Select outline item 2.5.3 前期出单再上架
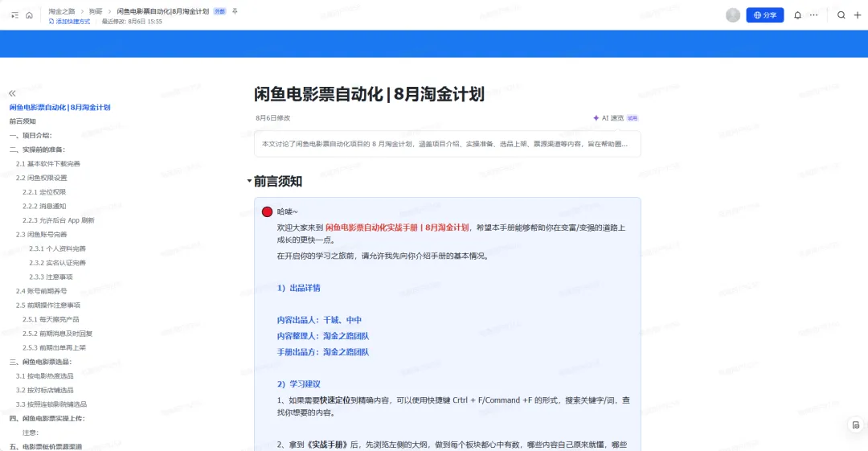 [55, 348]
